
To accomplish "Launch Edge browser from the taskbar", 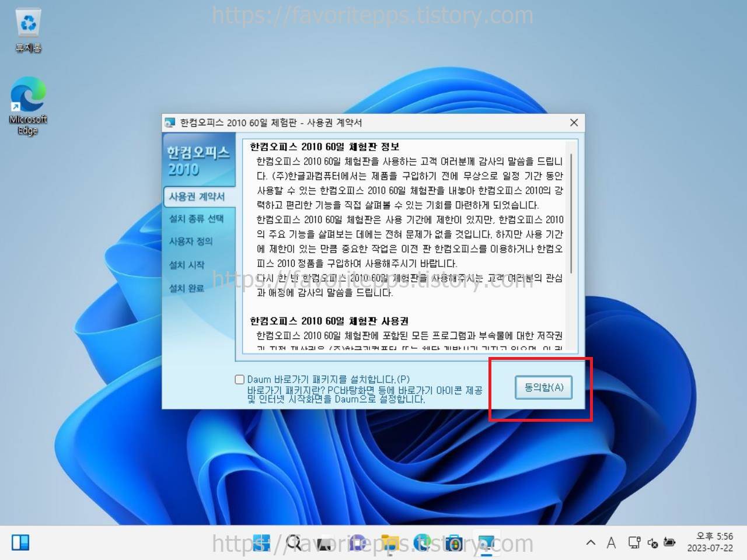I will (421, 542).
